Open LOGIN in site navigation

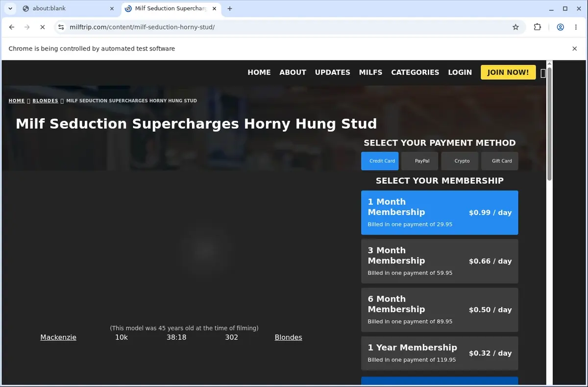pyautogui.click(x=460, y=72)
